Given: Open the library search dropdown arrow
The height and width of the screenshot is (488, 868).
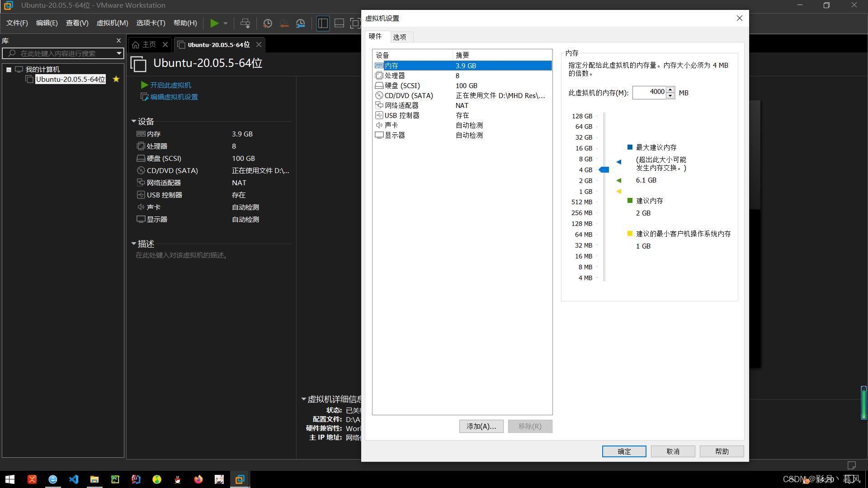Looking at the screenshot, I should click(119, 53).
